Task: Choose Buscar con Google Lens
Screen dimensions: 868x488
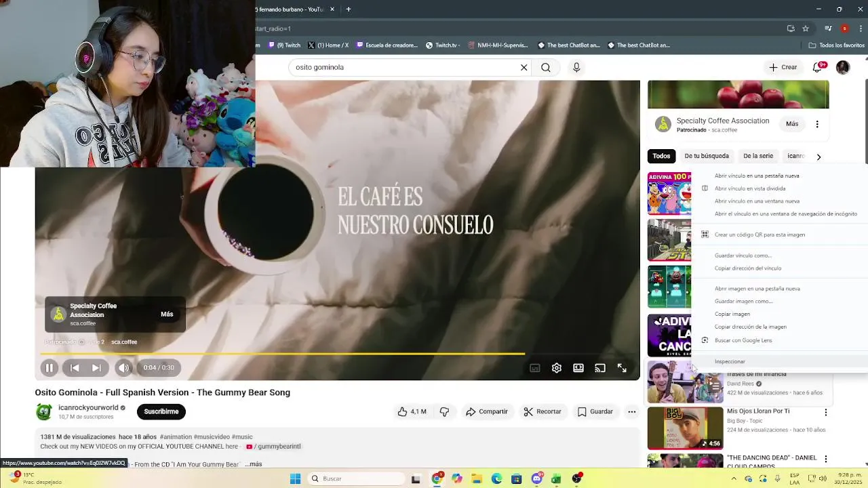Action: tap(779, 340)
